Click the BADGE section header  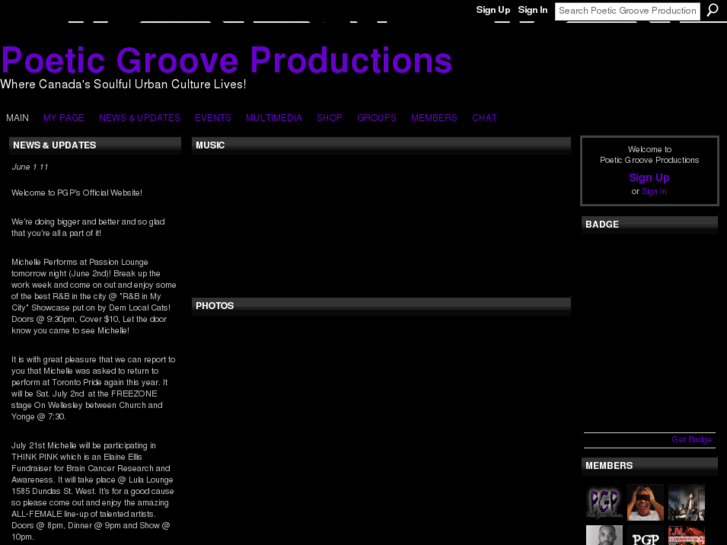coord(650,224)
